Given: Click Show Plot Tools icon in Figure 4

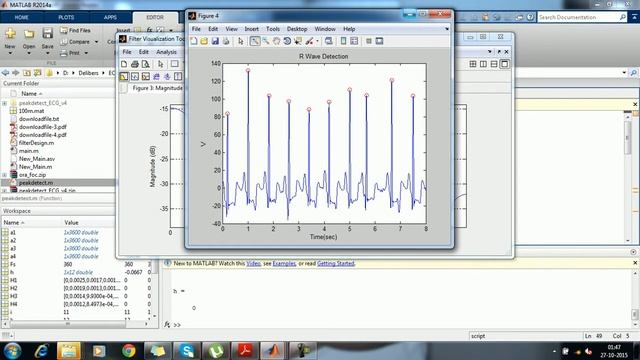Looking at the screenshot, I should click(379, 41).
